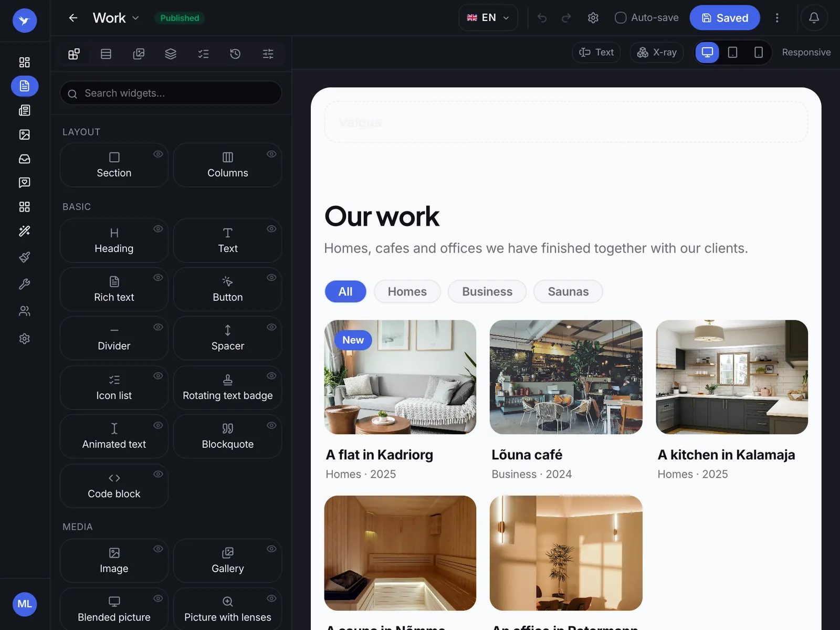This screenshot has width=840, height=630.
Task: Toggle eye icon on Blockquote widget
Action: coord(271,425)
